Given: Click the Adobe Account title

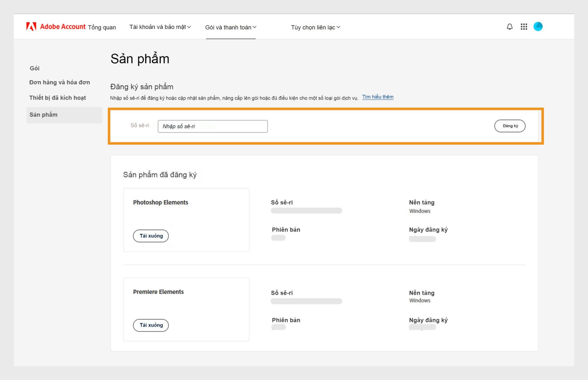Looking at the screenshot, I should tap(63, 27).
